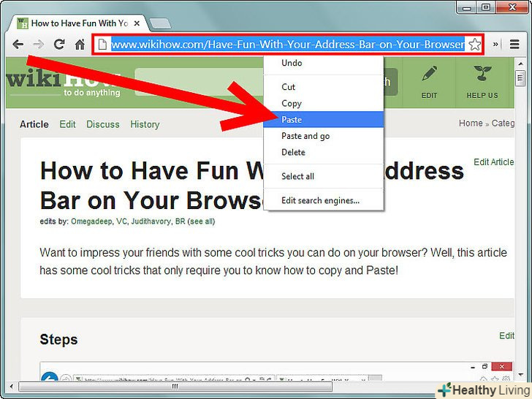Maximize the browser window

tap(485, 7)
